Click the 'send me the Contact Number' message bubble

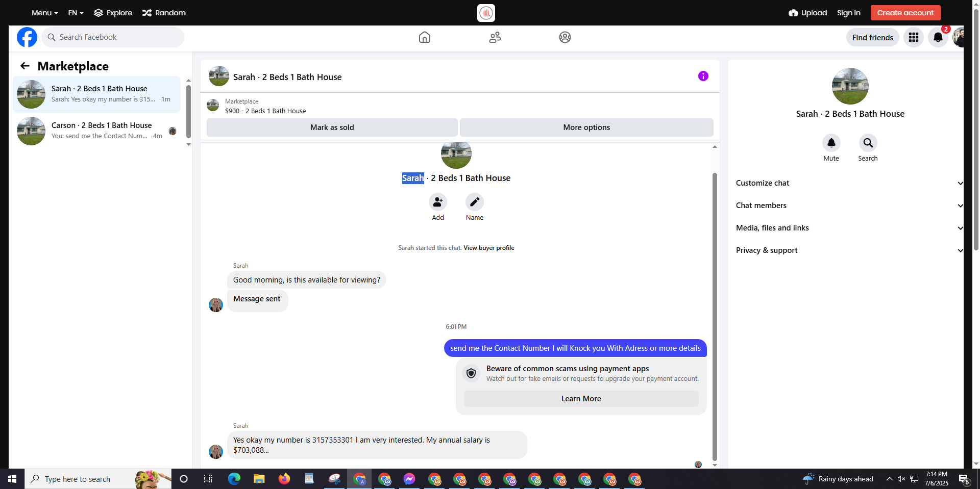click(575, 348)
